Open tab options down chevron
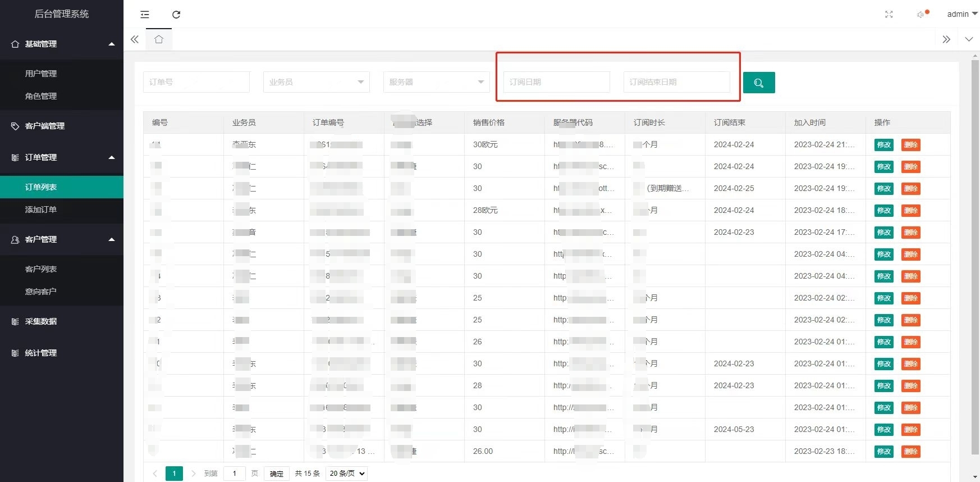980x482 pixels. pos(969,39)
